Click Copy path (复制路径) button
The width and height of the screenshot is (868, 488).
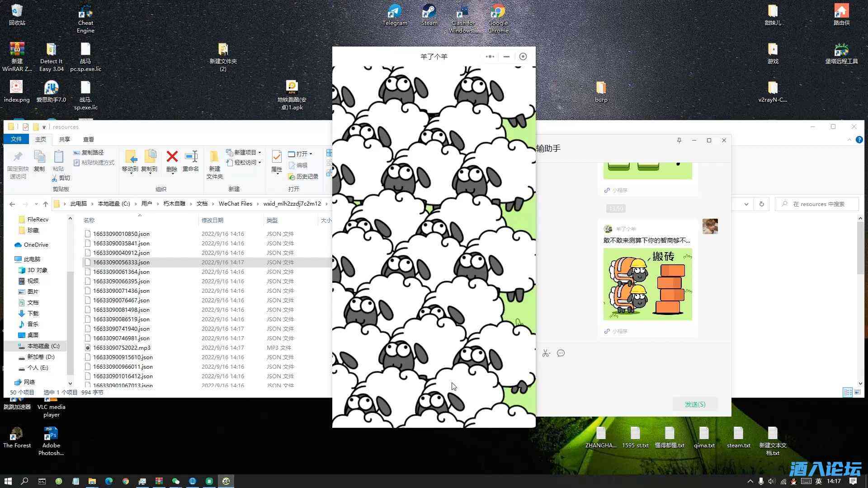click(89, 153)
